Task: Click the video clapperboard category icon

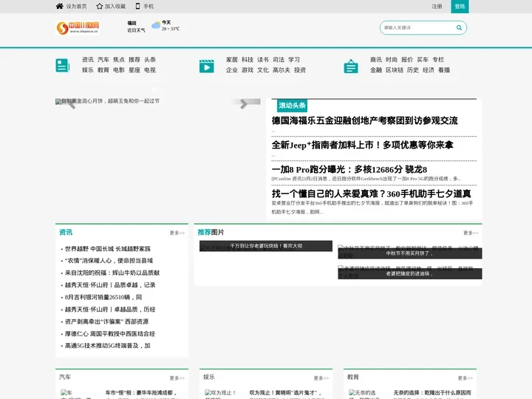Action: click(207, 66)
